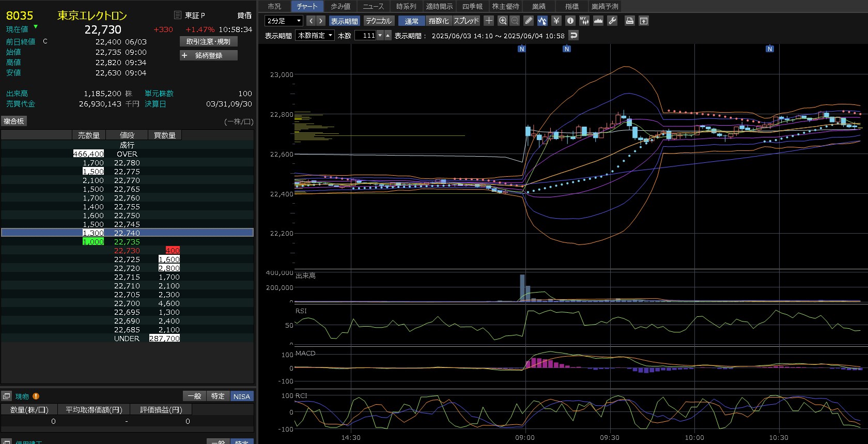Click the stock code 8035
This screenshot has height=444, width=868.
click(20, 16)
